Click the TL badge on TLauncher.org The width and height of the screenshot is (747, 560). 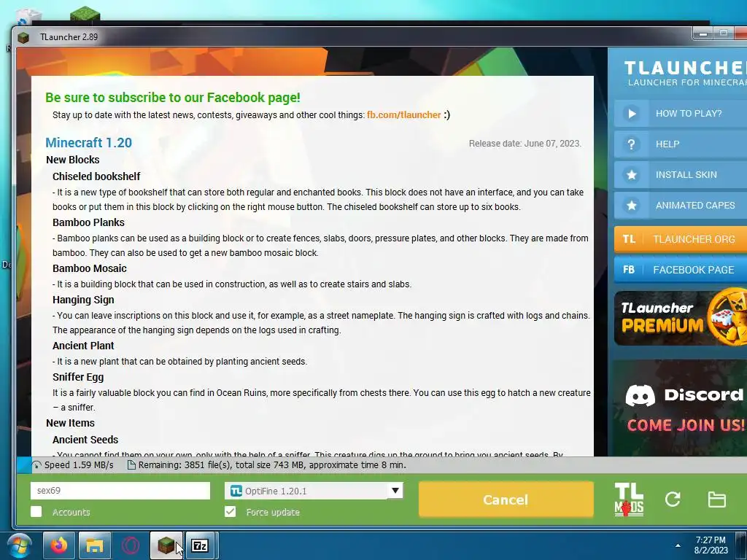(x=629, y=239)
